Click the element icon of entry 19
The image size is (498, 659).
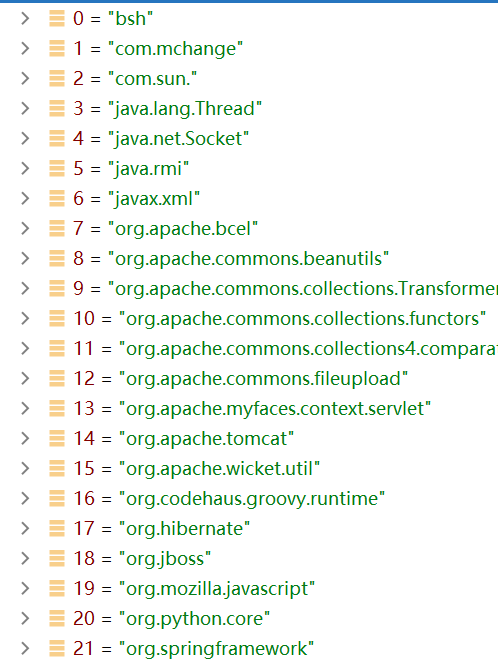click(x=57, y=588)
